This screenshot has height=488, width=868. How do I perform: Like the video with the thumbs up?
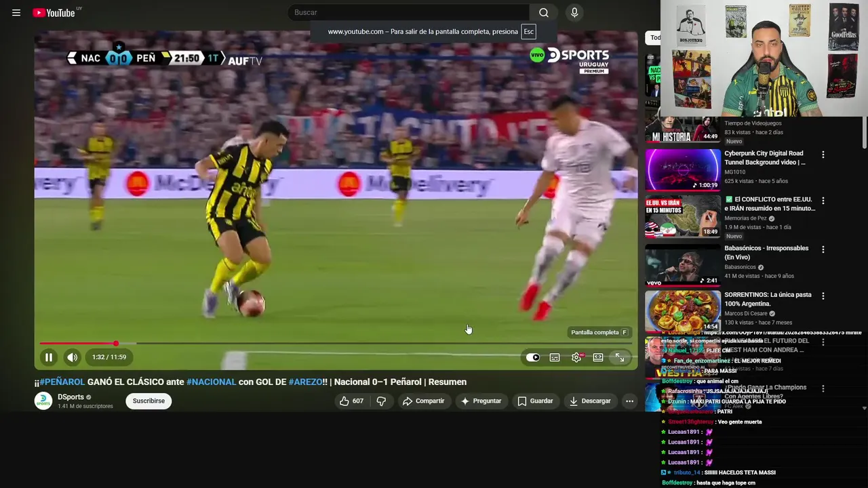point(351,401)
